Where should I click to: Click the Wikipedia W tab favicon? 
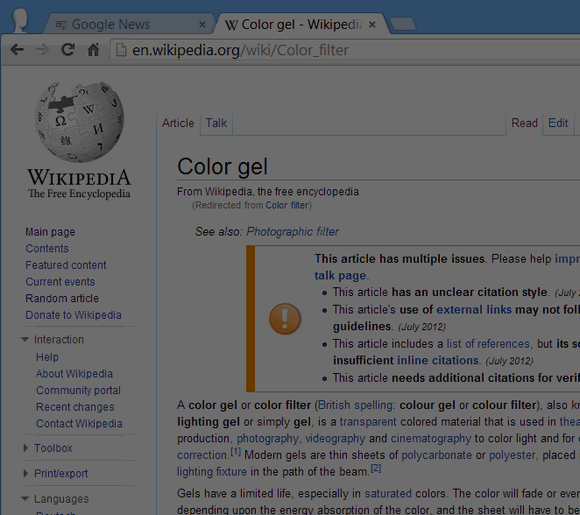[231, 25]
